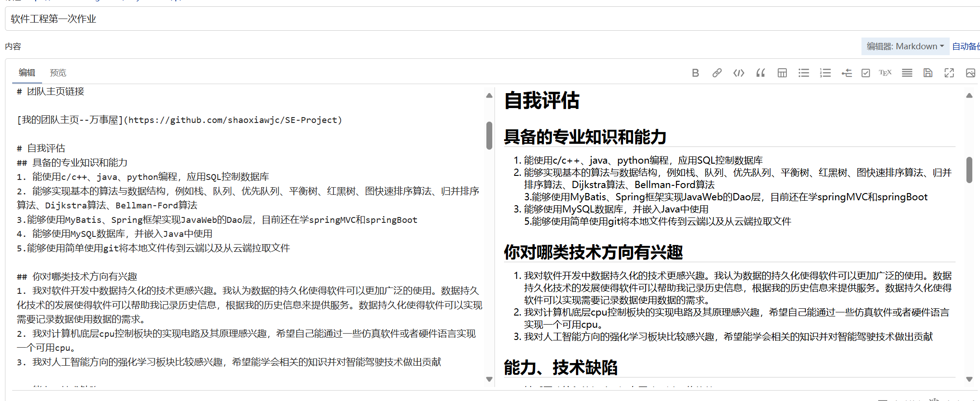The height and width of the screenshot is (401, 980).
Task: Switch to the 预览 tab
Action: pyautogui.click(x=58, y=73)
